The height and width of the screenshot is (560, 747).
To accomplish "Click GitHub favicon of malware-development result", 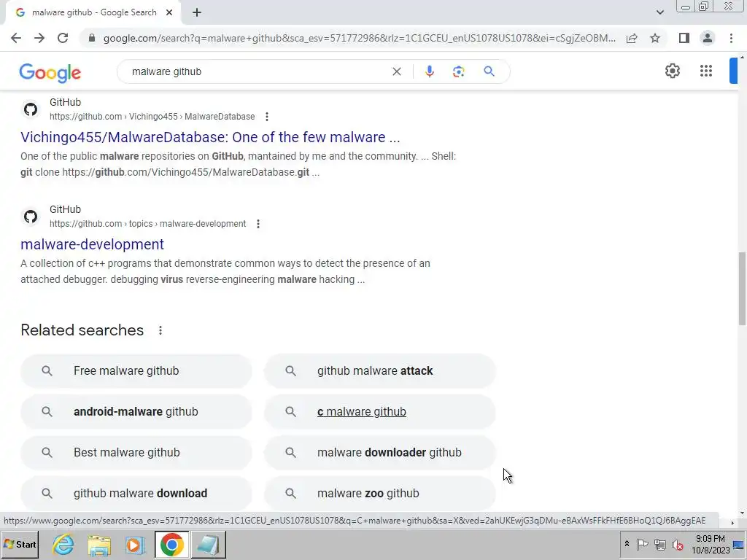I will (x=31, y=216).
